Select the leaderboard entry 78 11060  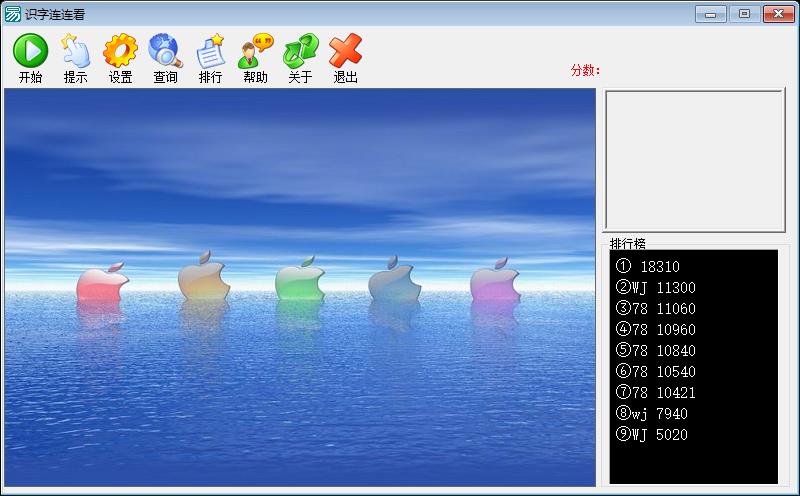(656, 308)
